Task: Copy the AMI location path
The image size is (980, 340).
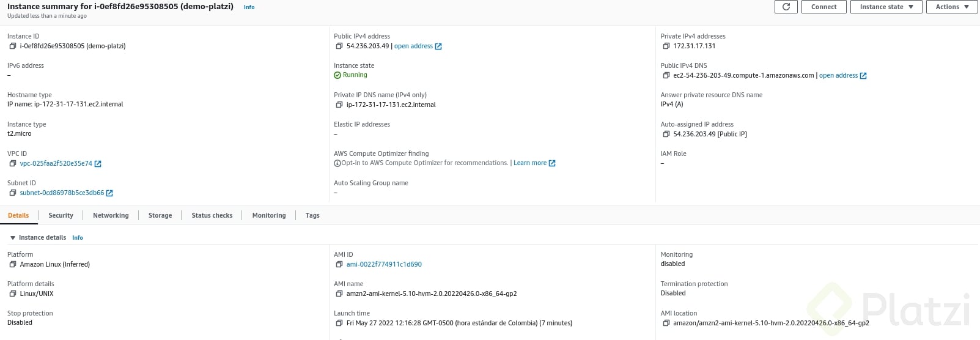Action: (666, 323)
